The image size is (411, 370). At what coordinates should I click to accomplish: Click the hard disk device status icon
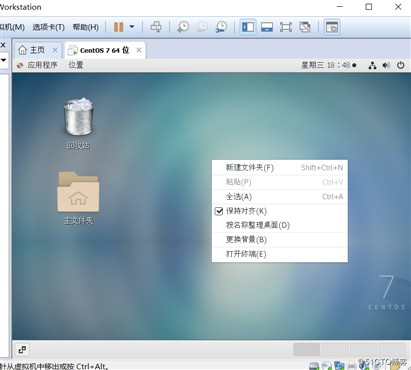[314, 366]
